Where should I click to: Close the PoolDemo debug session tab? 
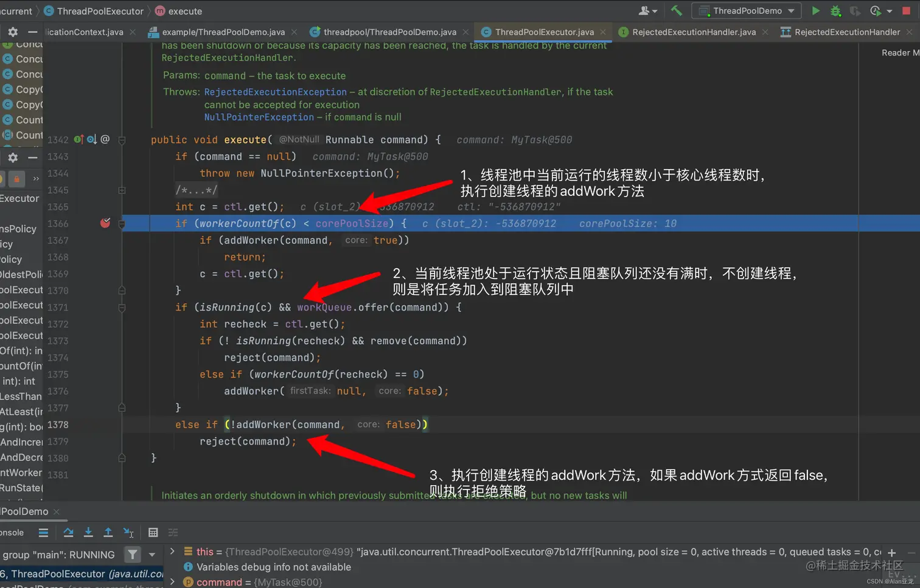pos(57,511)
